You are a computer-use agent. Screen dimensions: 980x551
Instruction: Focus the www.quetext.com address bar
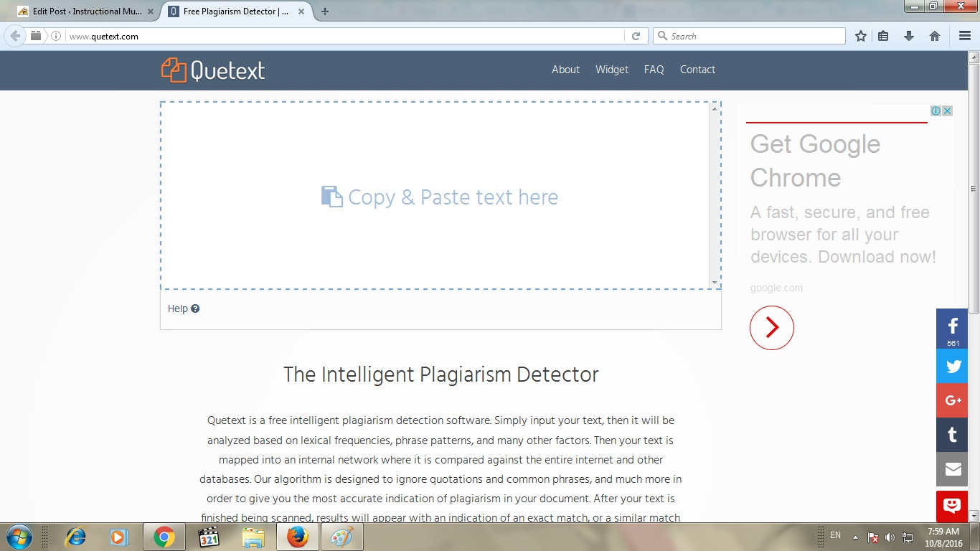[344, 36]
